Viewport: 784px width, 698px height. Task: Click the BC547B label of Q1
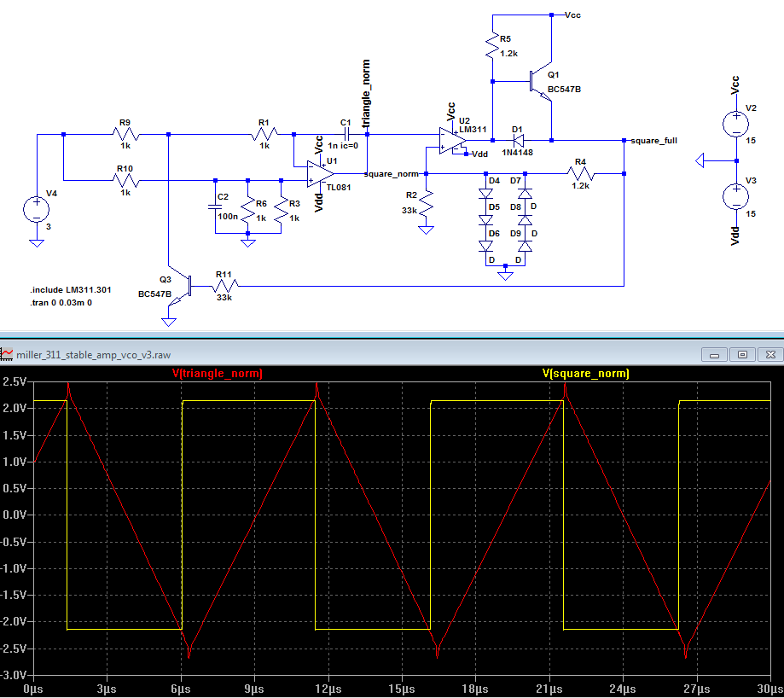click(564, 89)
